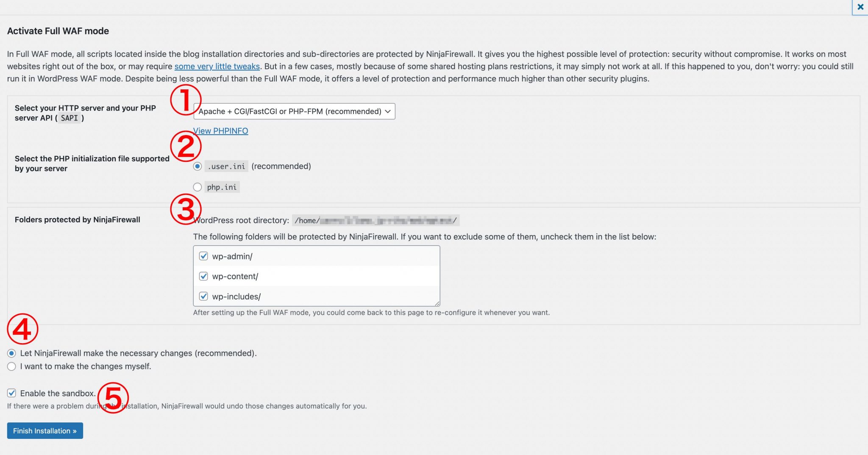Select Let NinjaFirewall make the necessary changes

point(11,353)
